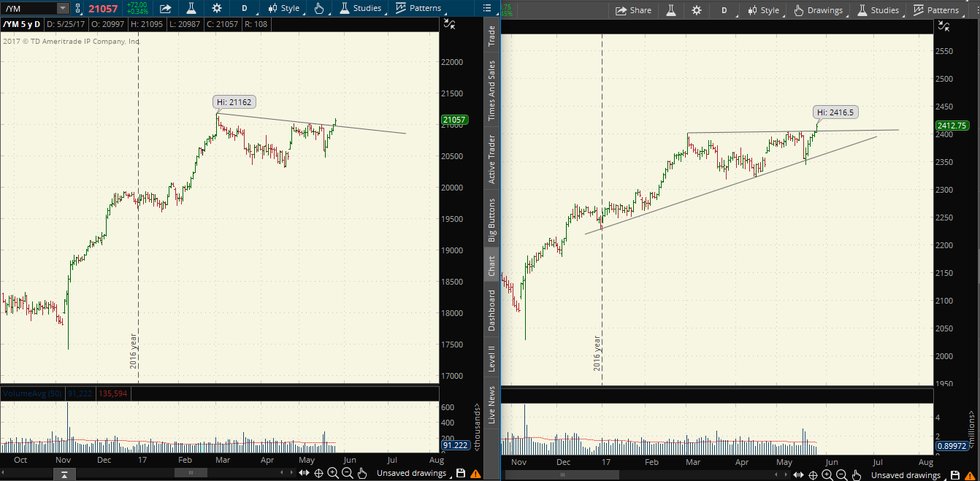Click 21057 current price label on axis

click(454, 120)
